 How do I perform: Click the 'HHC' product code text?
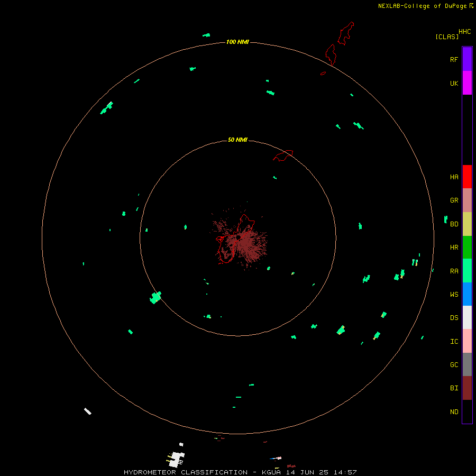464,32
